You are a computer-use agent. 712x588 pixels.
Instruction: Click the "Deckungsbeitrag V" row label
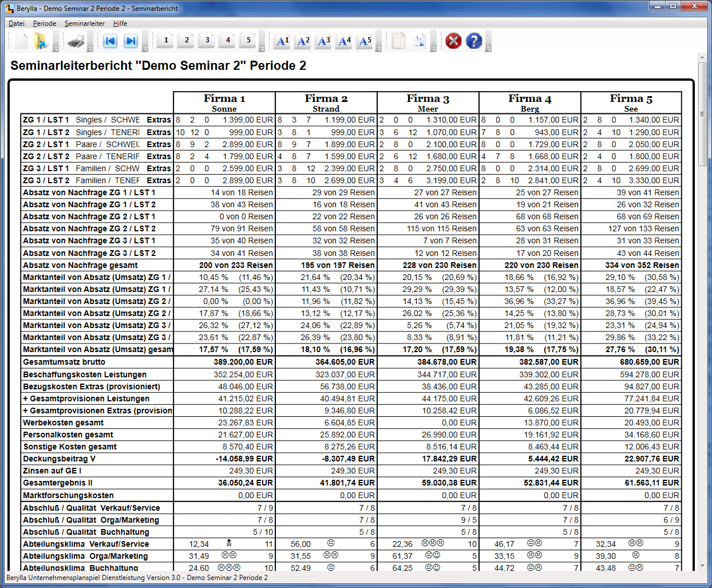[60, 459]
